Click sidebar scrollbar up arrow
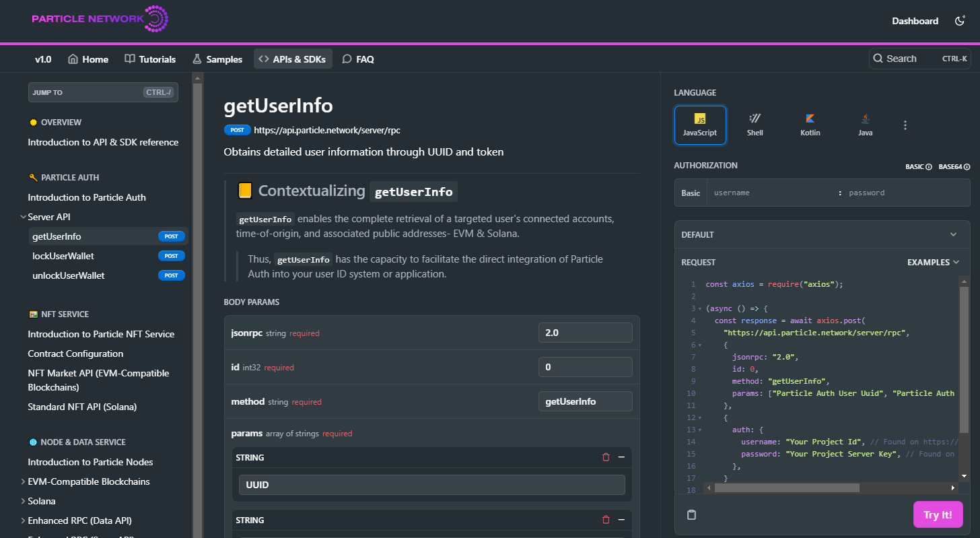This screenshot has height=538, width=980. point(197,77)
